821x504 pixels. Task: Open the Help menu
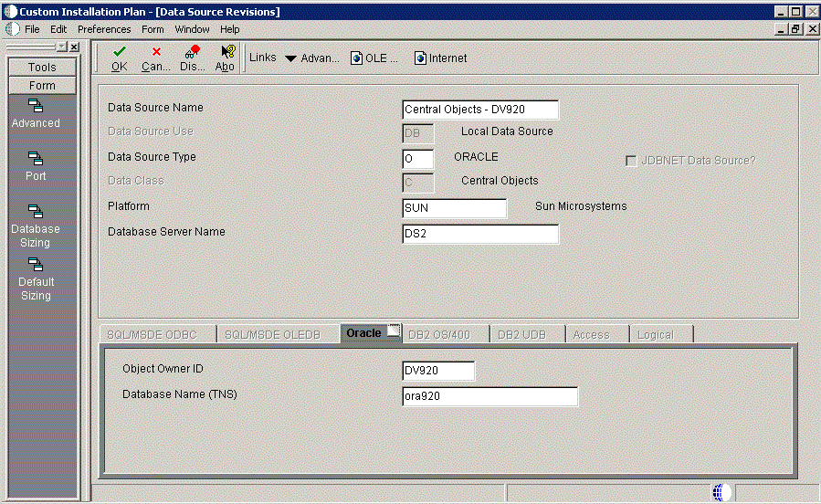230,29
